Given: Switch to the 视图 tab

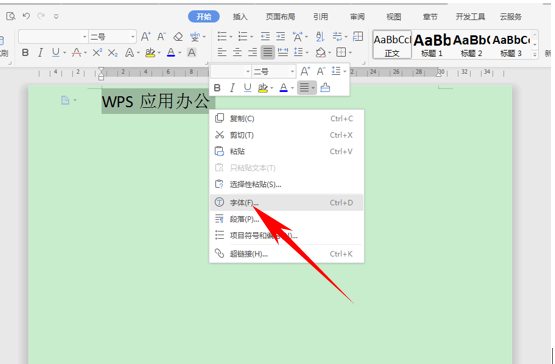Looking at the screenshot, I should point(394,17).
